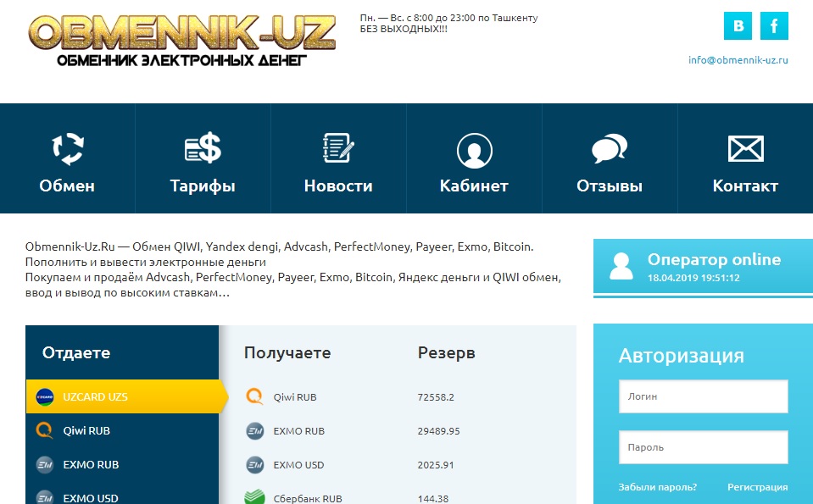Click the UZCARD logo icon

45,396
